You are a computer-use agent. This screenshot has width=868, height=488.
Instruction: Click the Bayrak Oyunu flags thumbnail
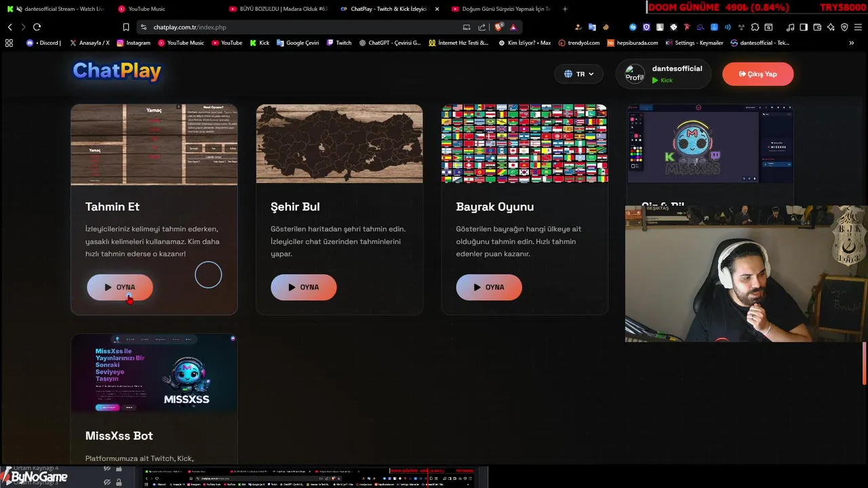point(525,144)
